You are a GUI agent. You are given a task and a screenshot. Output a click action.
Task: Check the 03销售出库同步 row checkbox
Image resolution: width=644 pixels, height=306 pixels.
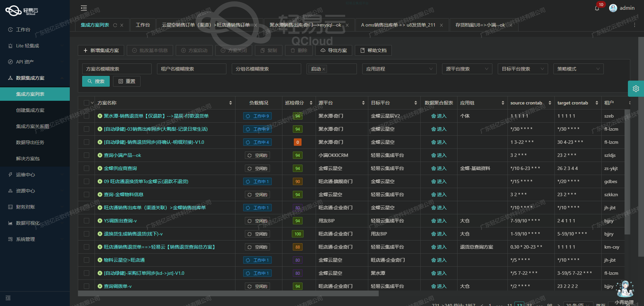[x=87, y=129]
